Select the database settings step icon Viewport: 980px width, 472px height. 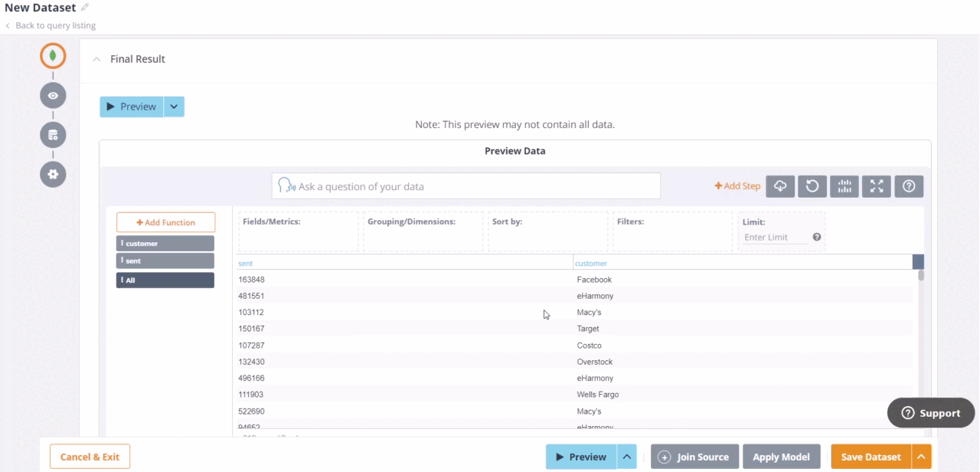(53, 135)
